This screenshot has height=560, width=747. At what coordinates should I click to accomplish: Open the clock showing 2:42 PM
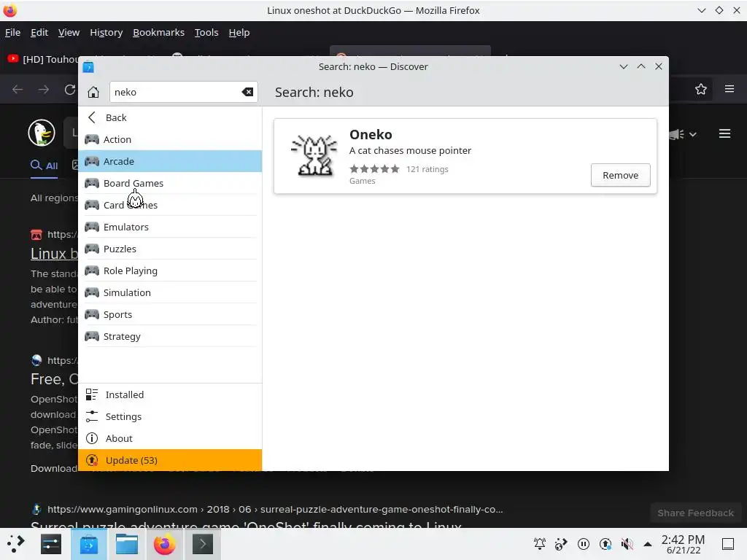click(683, 544)
